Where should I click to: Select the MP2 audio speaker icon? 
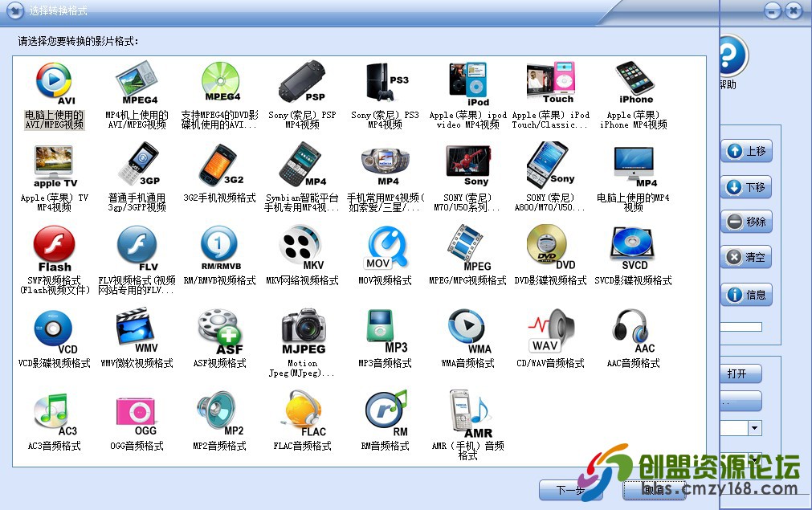point(220,414)
